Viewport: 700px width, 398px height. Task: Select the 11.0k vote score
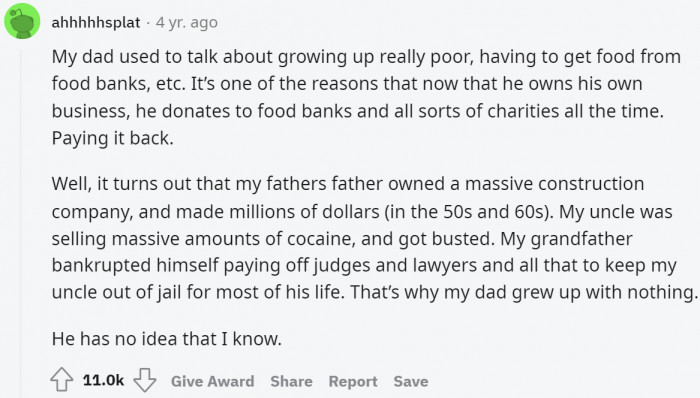coord(103,380)
